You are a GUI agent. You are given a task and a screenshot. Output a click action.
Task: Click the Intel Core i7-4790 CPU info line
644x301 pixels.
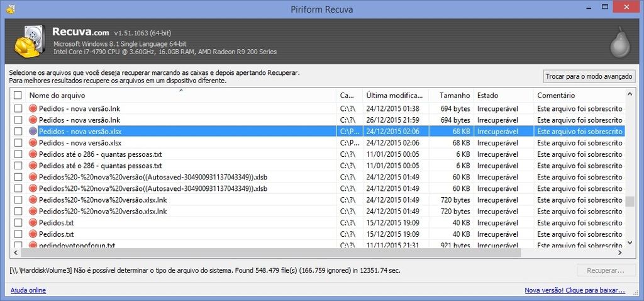pos(165,52)
